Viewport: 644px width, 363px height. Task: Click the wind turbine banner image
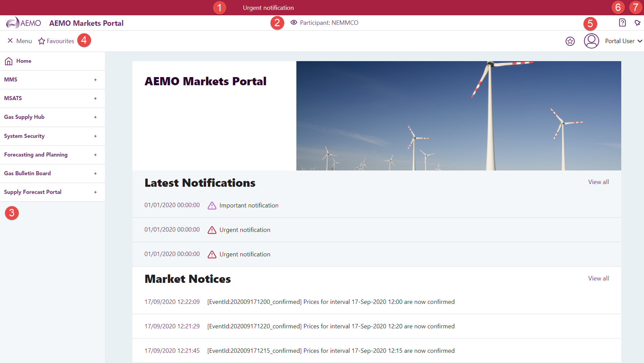pyautogui.click(x=459, y=116)
